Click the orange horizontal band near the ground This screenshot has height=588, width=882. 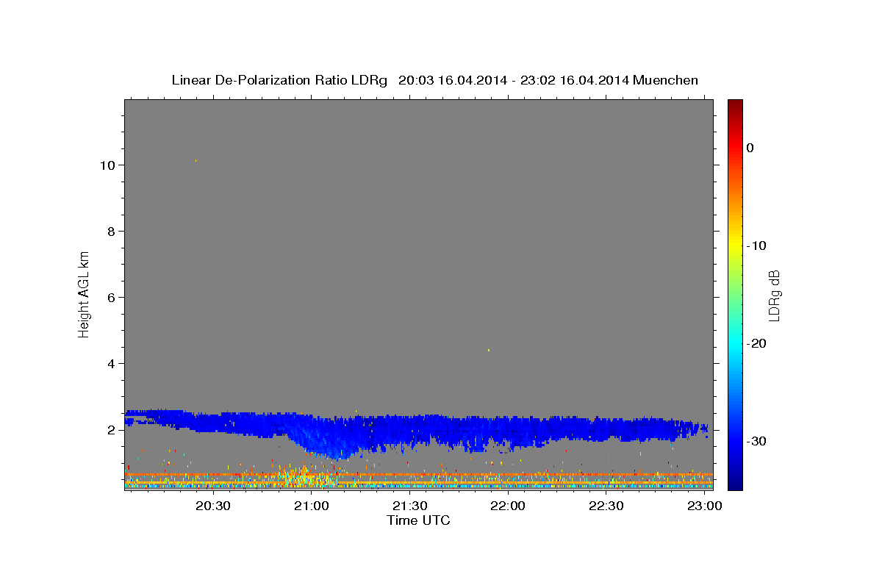(418, 475)
